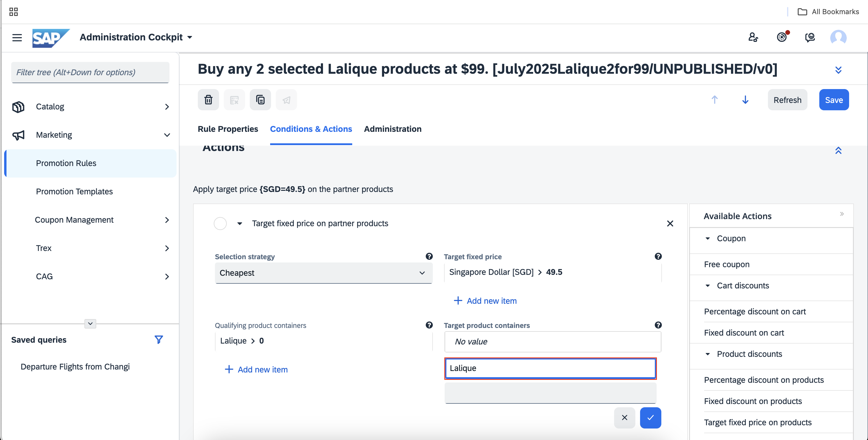Remove Target fixed price on partner products
Viewport: 868px width, 440px height.
[670, 224]
